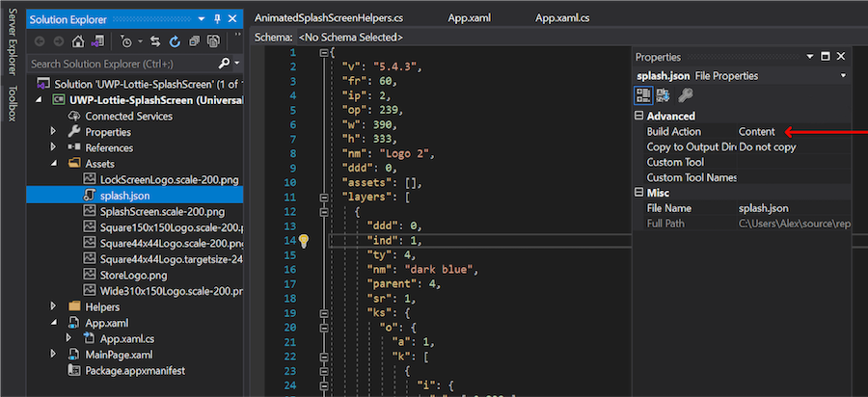Image resolution: width=868 pixels, height=397 pixels.
Task: Open the Pending Changes Filter dropdown arrow
Action: 140,41
